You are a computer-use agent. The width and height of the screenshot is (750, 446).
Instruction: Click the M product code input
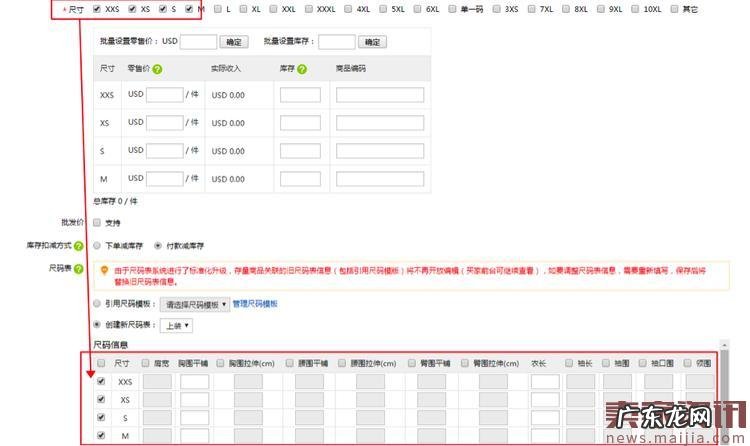(380, 179)
